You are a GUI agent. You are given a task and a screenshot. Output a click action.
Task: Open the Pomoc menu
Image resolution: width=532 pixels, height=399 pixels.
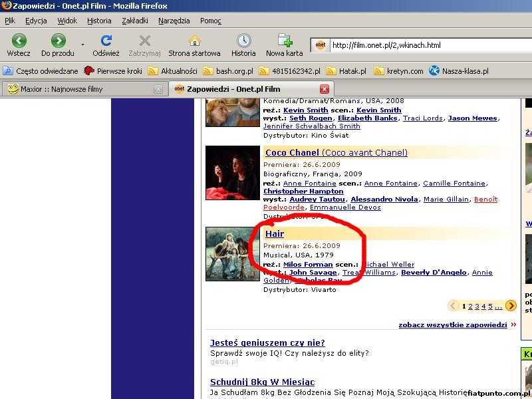211,21
